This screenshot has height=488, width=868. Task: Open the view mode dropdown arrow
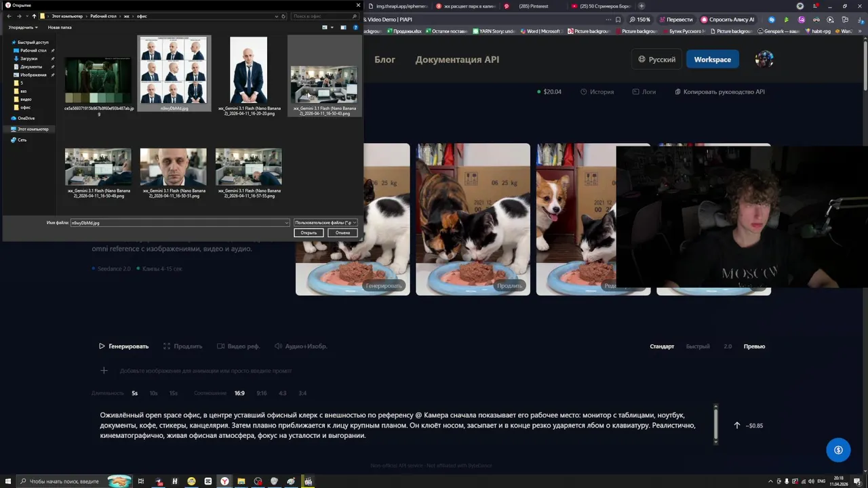tap(332, 28)
